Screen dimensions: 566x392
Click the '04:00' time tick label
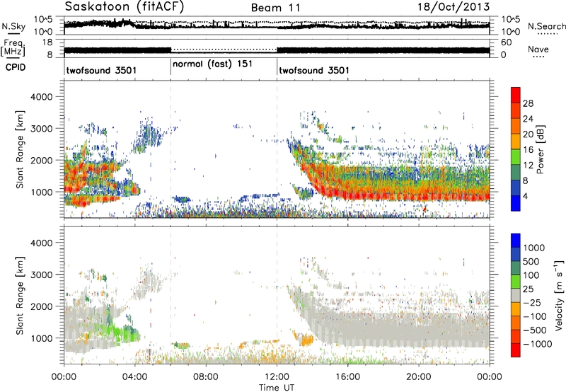click(x=135, y=377)
